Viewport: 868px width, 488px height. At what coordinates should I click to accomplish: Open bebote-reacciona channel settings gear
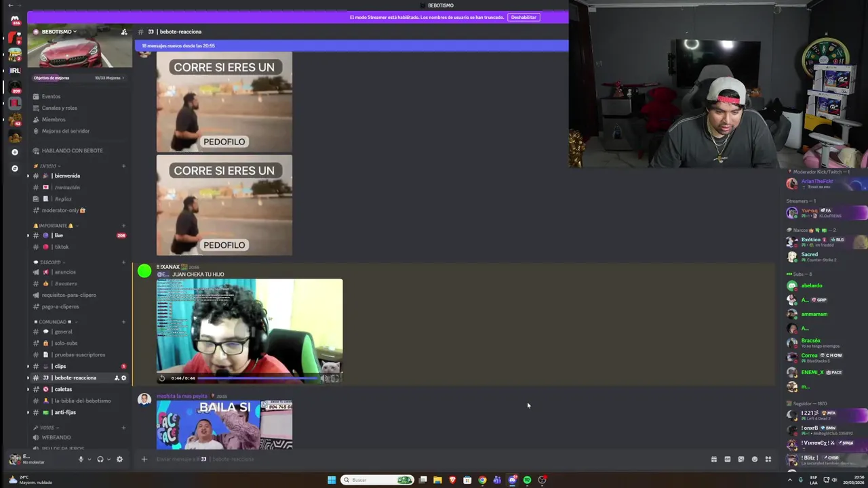[123, 378]
